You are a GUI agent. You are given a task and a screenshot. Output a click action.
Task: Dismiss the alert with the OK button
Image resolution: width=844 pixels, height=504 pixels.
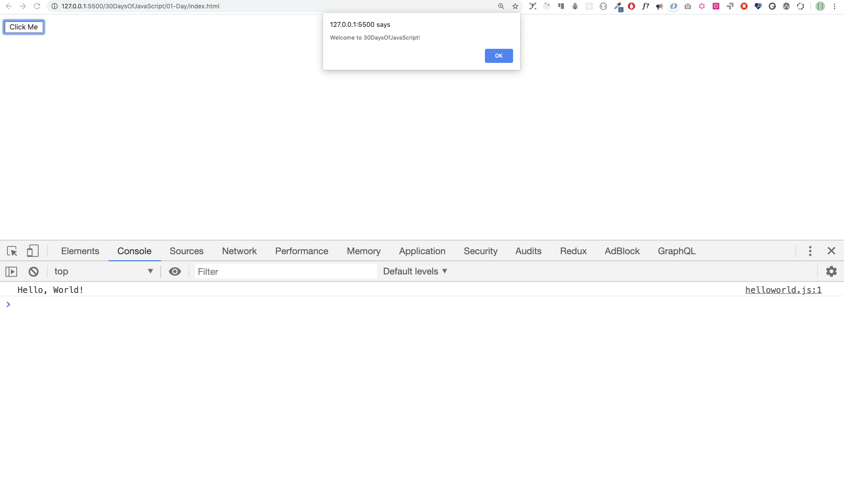[x=499, y=56]
